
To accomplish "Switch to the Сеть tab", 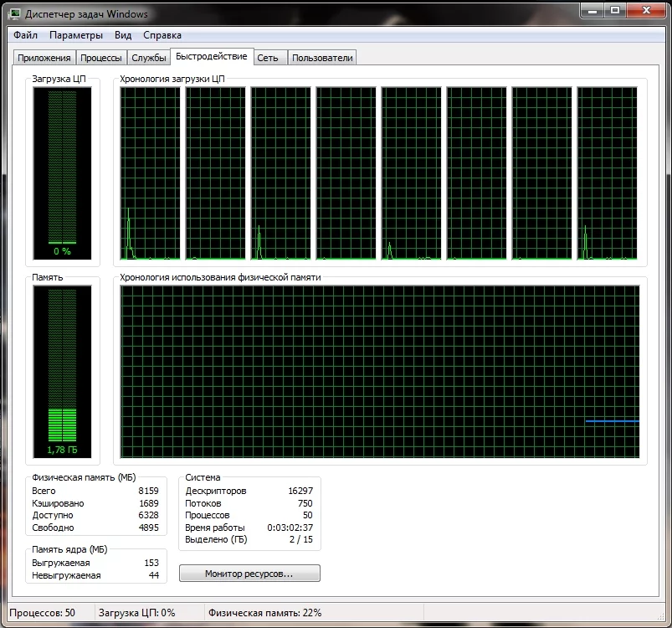I will [269, 57].
